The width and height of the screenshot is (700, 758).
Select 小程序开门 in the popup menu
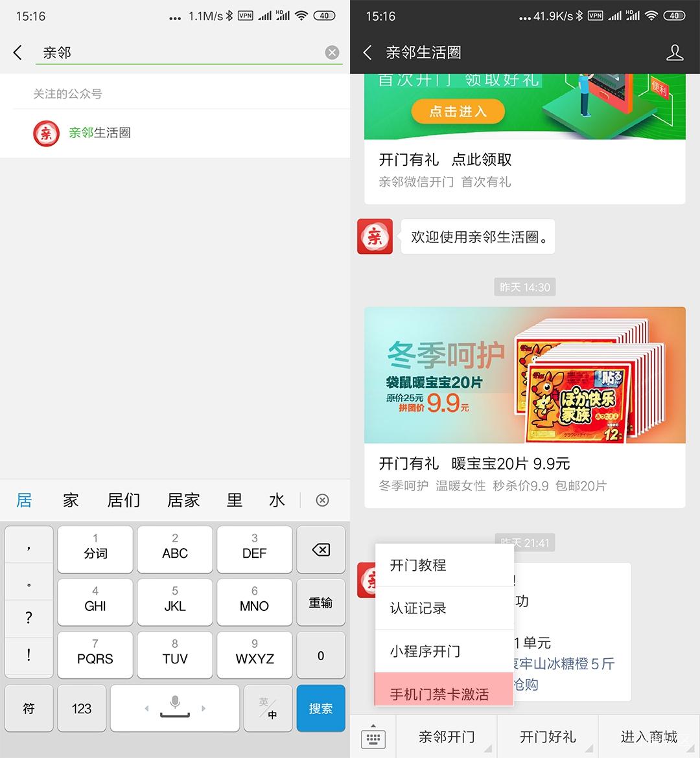[x=425, y=651]
